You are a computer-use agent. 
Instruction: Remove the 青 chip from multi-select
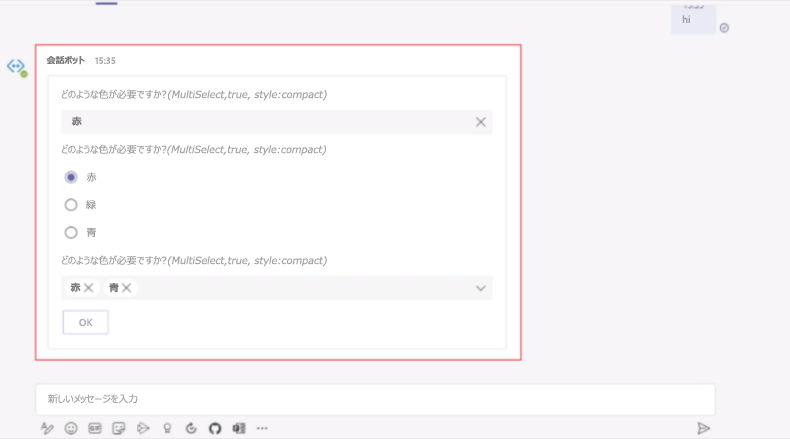pyautogui.click(x=126, y=288)
